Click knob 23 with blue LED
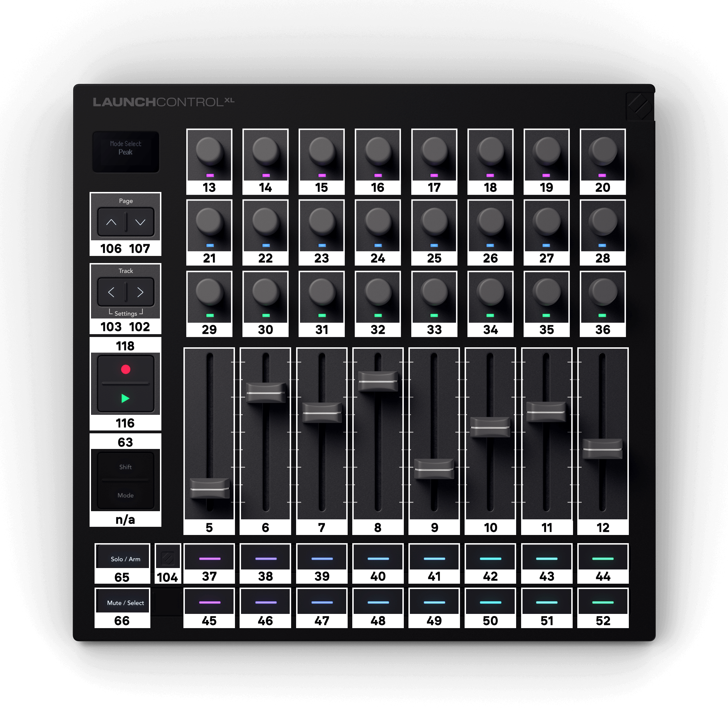 pyautogui.click(x=321, y=221)
